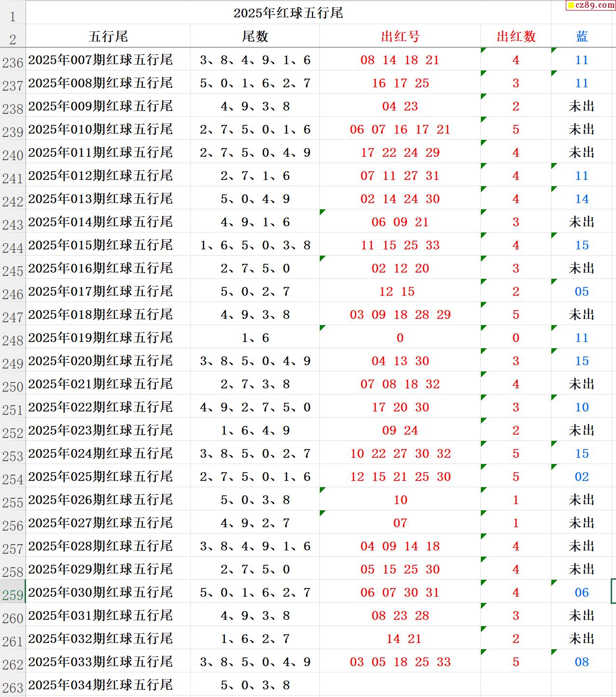Select red numbers cell 10 in row 255
The width and height of the screenshot is (616, 697).
click(x=400, y=499)
